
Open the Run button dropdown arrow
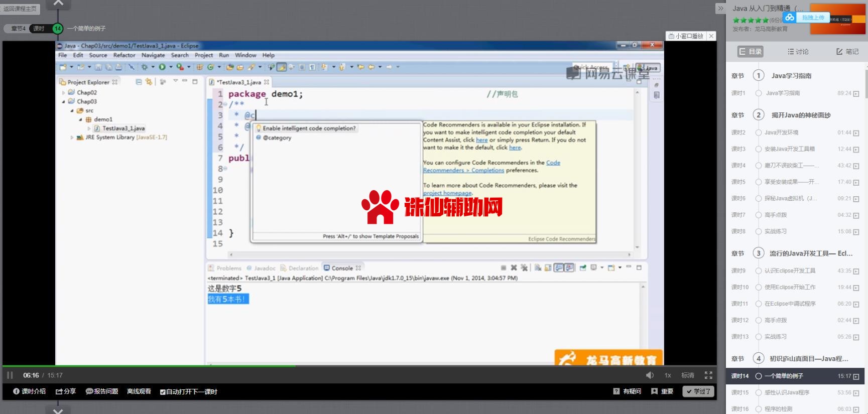[171, 67]
